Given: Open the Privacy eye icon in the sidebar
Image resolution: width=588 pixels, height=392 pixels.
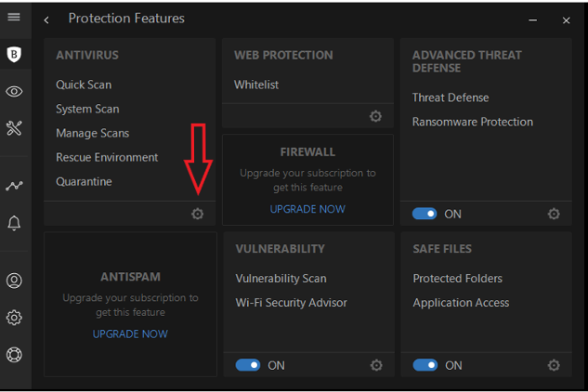Looking at the screenshot, I should [14, 92].
